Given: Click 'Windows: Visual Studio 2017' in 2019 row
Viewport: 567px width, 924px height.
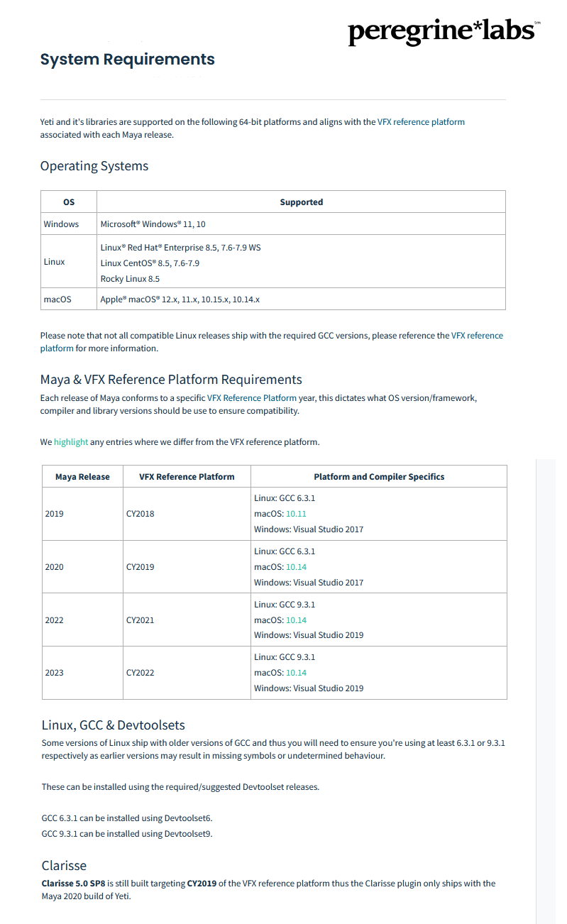Looking at the screenshot, I should tap(309, 529).
